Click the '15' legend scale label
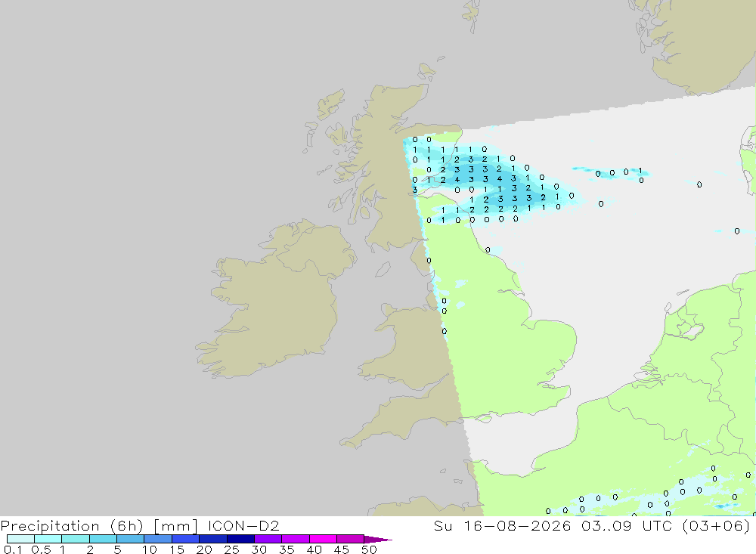Viewport: 756px width, 554px height. (x=177, y=549)
